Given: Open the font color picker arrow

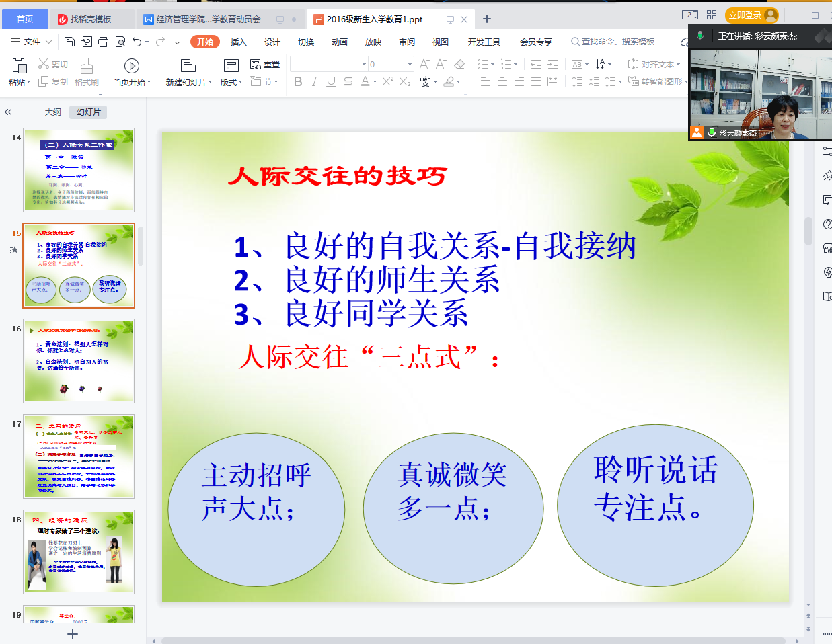Looking at the screenshot, I should [374, 81].
